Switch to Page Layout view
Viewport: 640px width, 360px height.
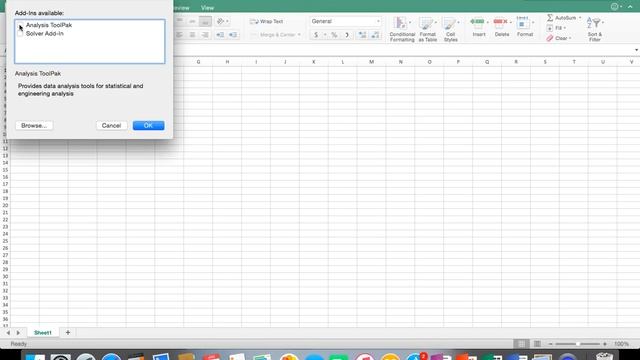[537, 344]
